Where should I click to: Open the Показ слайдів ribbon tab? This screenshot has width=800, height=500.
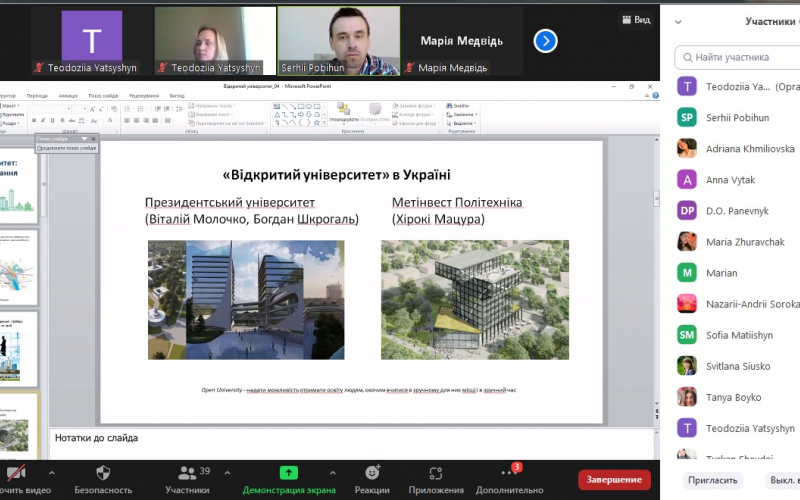click(103, 96)
